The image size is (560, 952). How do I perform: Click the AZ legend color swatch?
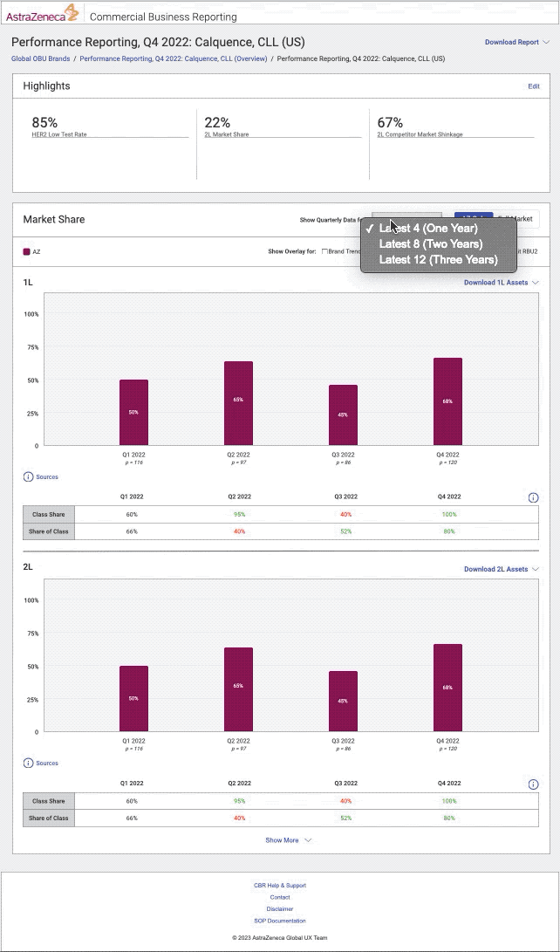27,251
